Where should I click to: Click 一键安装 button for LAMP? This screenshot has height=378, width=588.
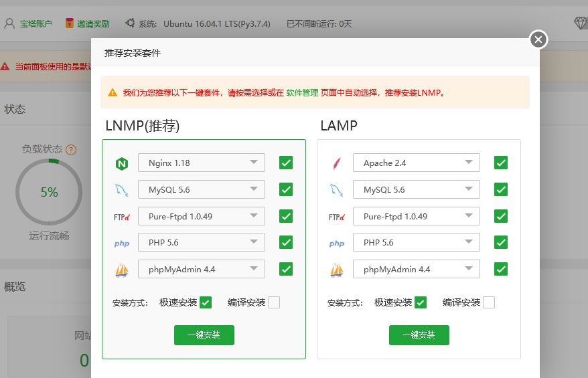coord(419,335)
